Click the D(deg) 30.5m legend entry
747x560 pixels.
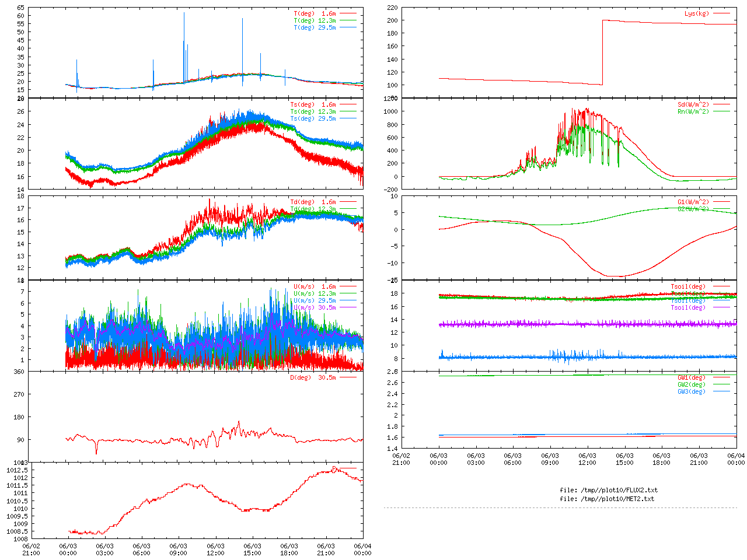point(313,377)
